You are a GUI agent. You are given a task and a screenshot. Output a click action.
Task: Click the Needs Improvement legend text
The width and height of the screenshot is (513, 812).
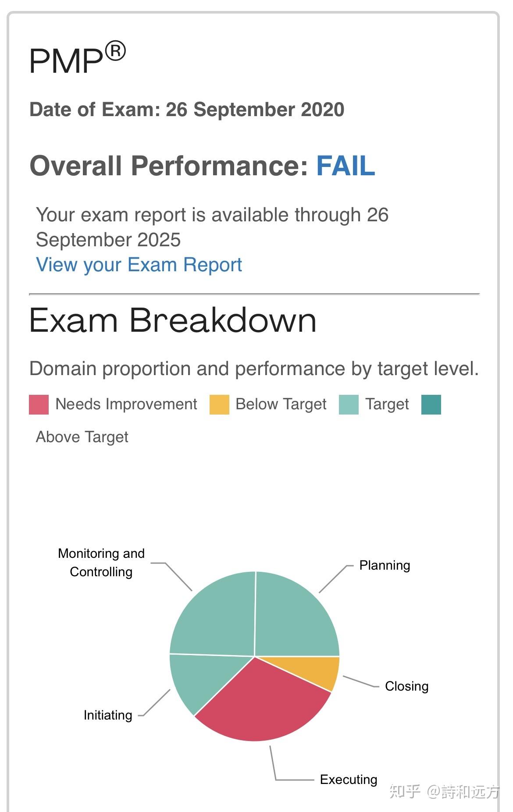[x=126, y=404]
